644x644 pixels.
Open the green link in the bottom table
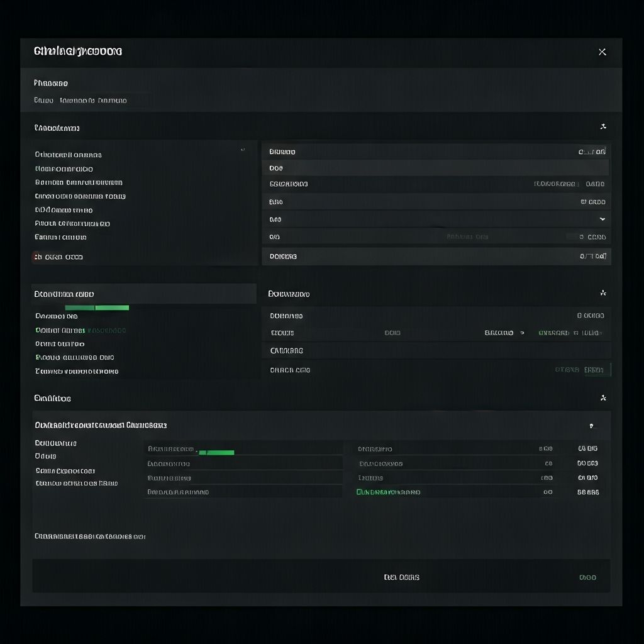point(388,492)
